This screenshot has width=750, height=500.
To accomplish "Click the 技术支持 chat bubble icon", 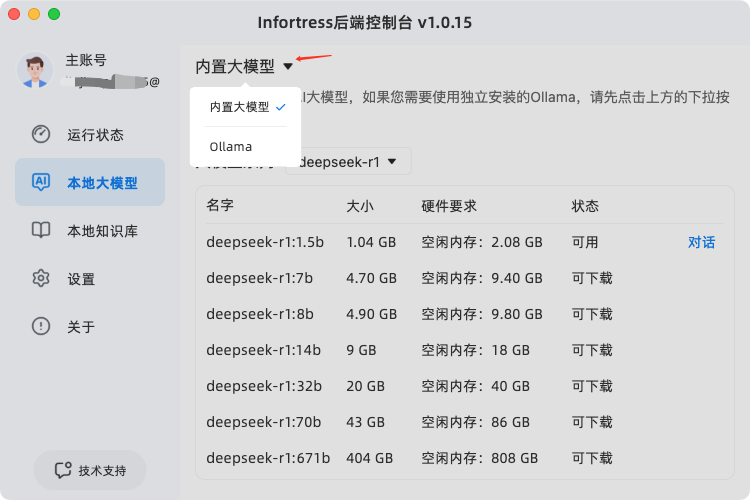I will coord(63,470).
